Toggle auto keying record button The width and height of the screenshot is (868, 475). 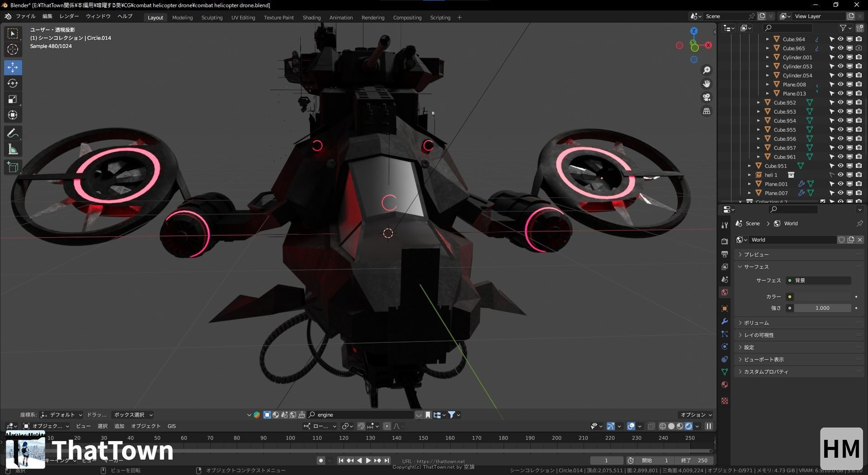[x=321, y=461]
